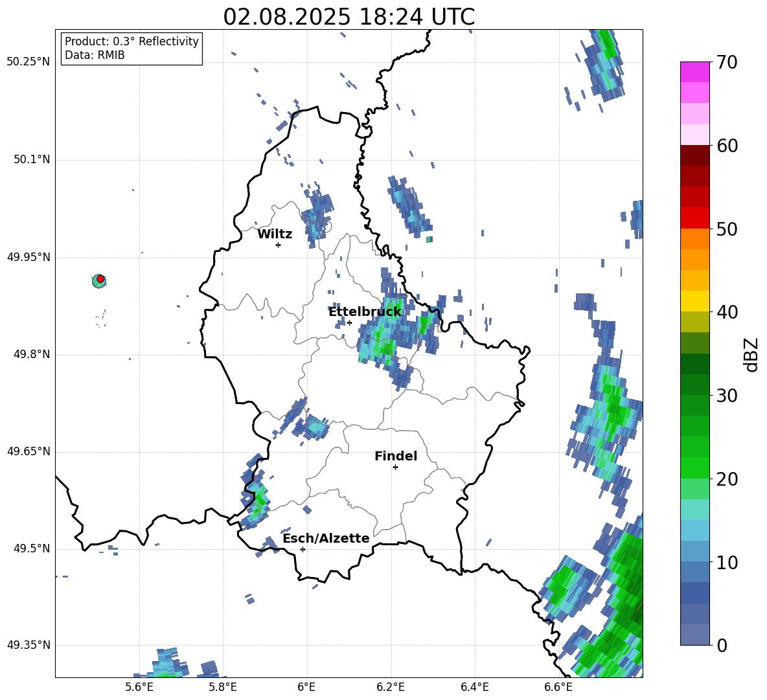This screenshot has width=767, height=700.
Task: Select the Findel station label
Action: (x=396, y=456)
